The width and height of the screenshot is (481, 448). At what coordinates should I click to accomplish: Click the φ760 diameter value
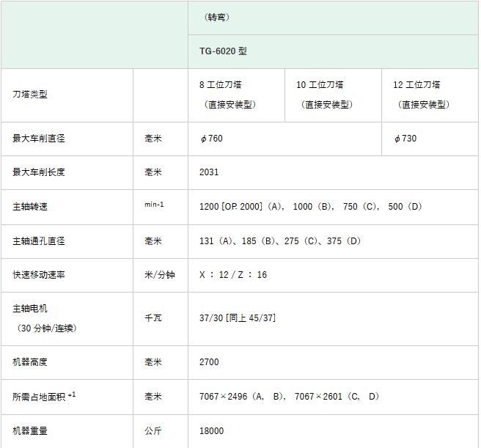pyautogui.click(x=211, y=139)
